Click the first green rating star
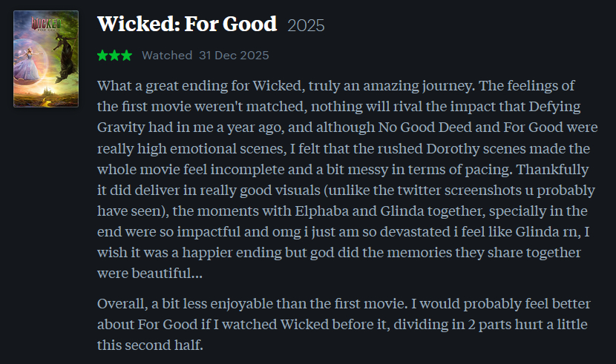Screen dimensions: 616x364 [x=102, y=56]
